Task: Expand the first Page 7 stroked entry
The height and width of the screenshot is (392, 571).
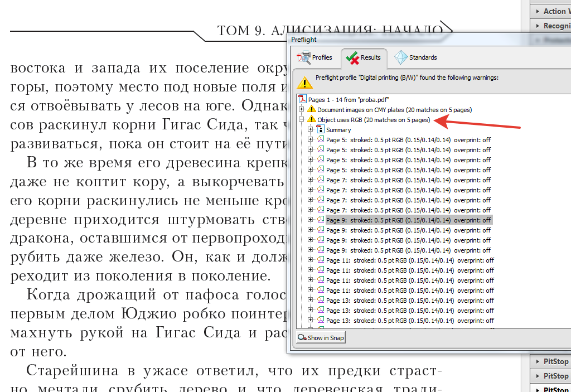Action: (310, 180)
